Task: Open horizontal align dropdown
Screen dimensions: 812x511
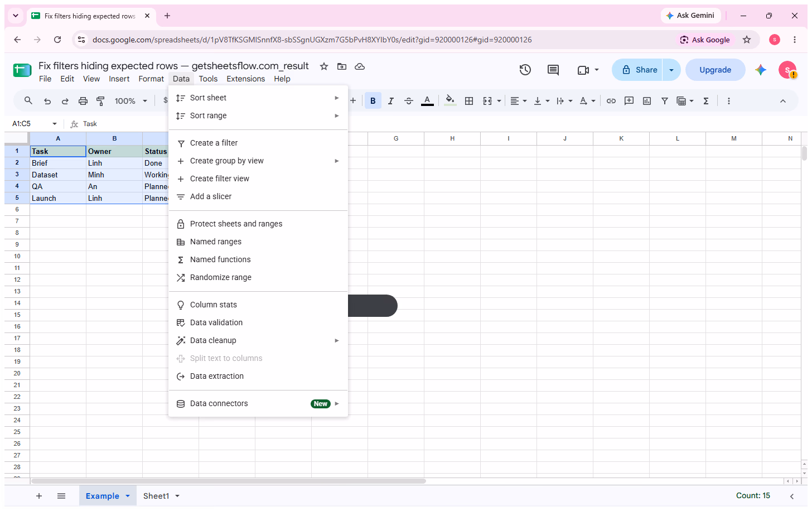Action: pos(519,101)
